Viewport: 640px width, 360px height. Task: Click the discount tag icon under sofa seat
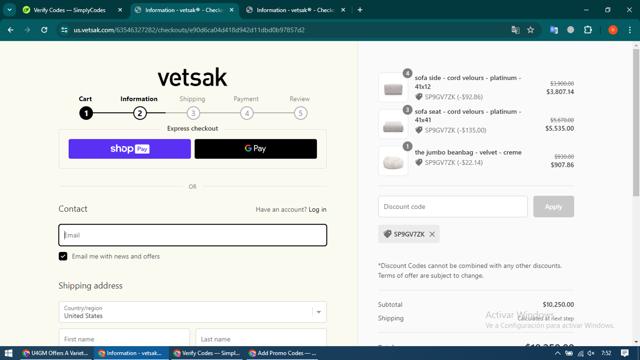point(419,130)
